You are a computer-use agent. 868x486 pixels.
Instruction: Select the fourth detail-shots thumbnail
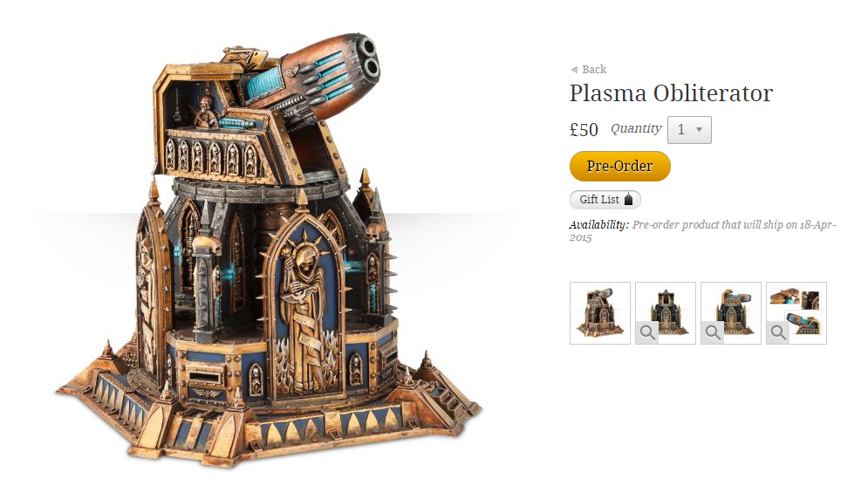click(796, 312)
